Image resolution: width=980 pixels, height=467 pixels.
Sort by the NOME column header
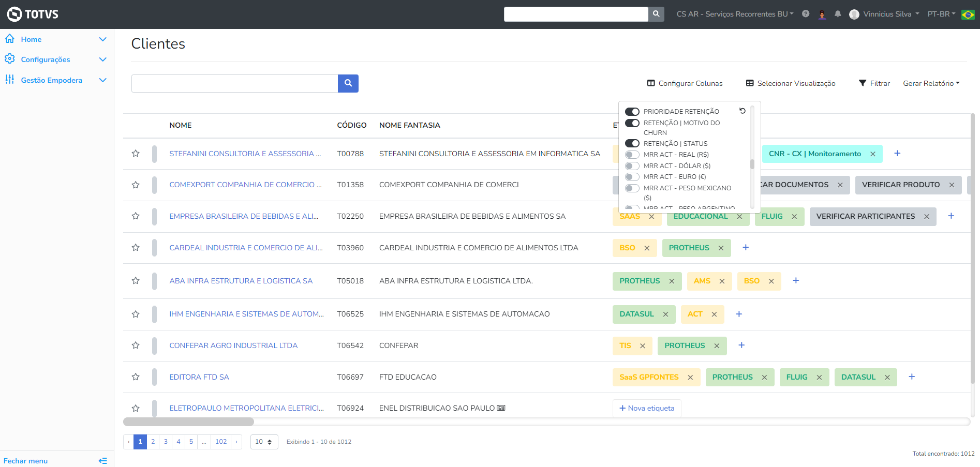click(x=181, y=125)
